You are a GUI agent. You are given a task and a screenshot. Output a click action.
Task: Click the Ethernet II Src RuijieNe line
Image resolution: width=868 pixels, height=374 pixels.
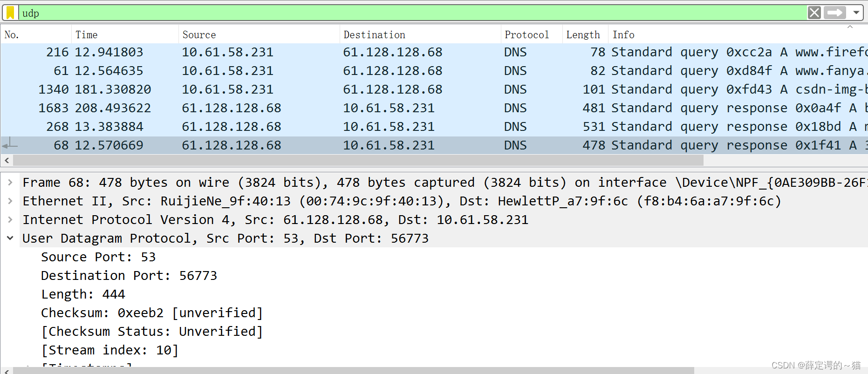click(x=402, y=201)
